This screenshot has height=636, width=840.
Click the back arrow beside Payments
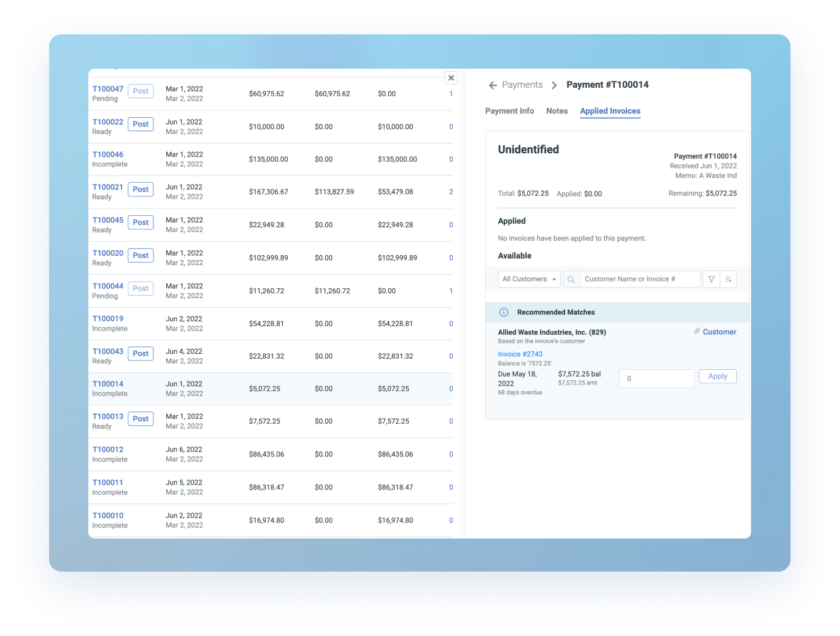pos(493,85)
